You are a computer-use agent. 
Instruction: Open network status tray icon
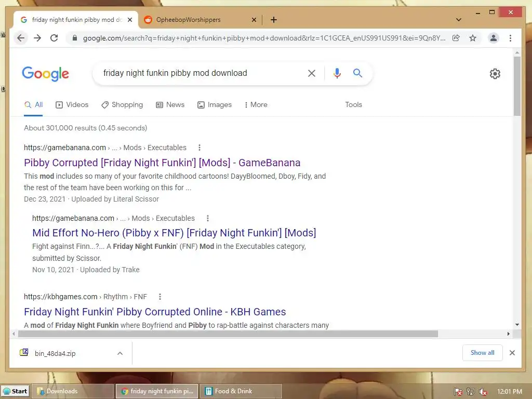click(x=471, y=392)
